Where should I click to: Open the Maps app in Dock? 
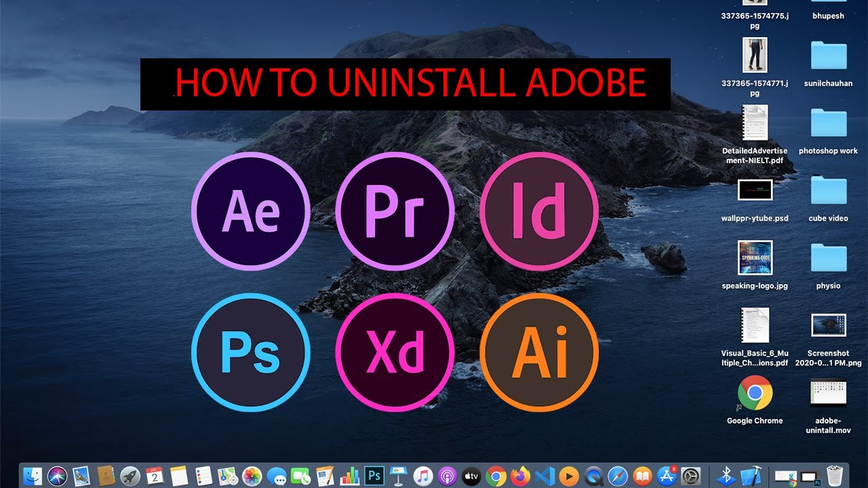click(x=227, y=476)
